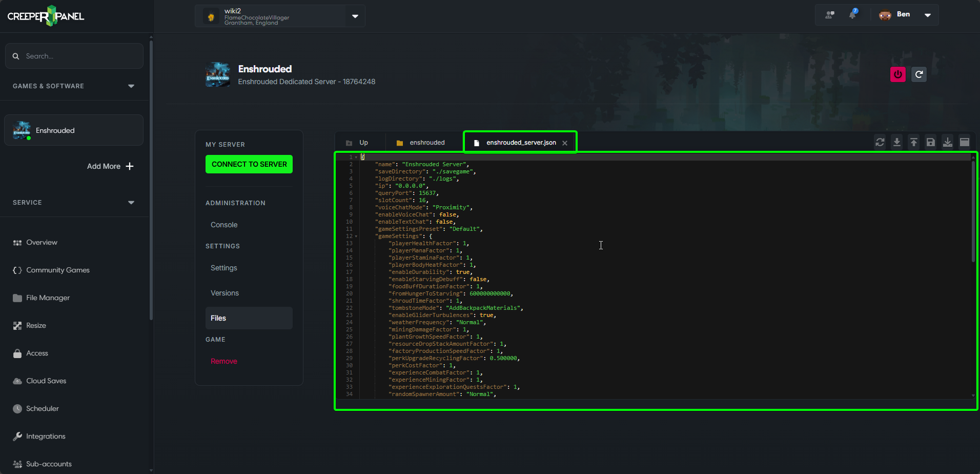Open Sub-accounts in the sidebar
The image size is (980, 474).
(x=42, y=464)
